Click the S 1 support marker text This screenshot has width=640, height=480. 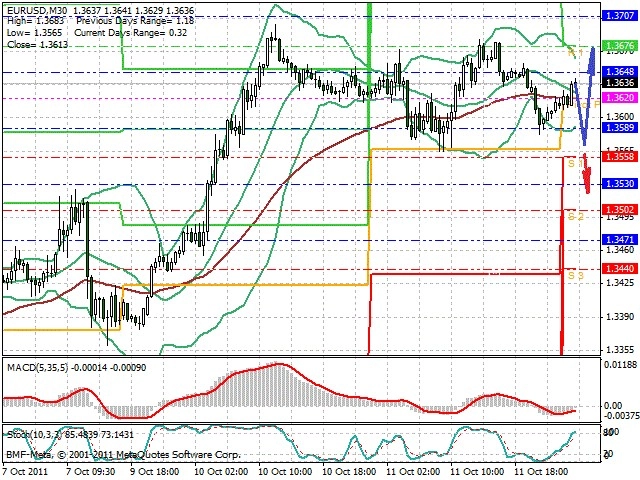576,164
